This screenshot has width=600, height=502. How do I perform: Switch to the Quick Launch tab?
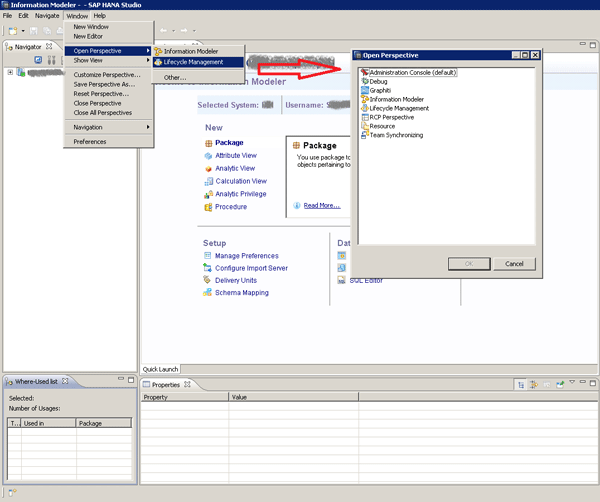coord(161,368)
